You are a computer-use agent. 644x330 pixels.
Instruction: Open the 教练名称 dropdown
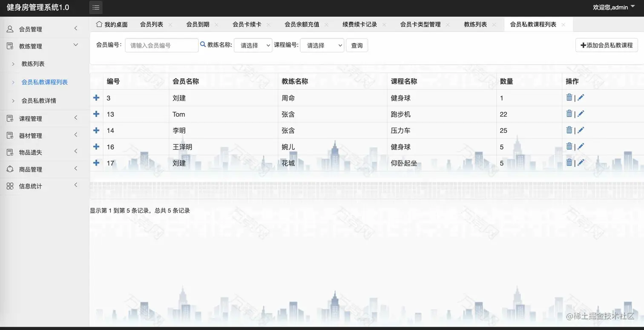pyautogui.click(x=253, y=45)
